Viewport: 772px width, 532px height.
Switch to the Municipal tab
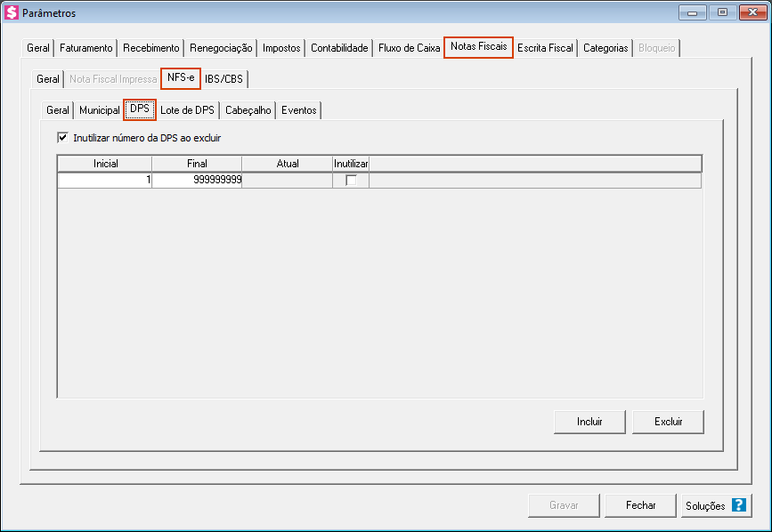coord(99,110)
